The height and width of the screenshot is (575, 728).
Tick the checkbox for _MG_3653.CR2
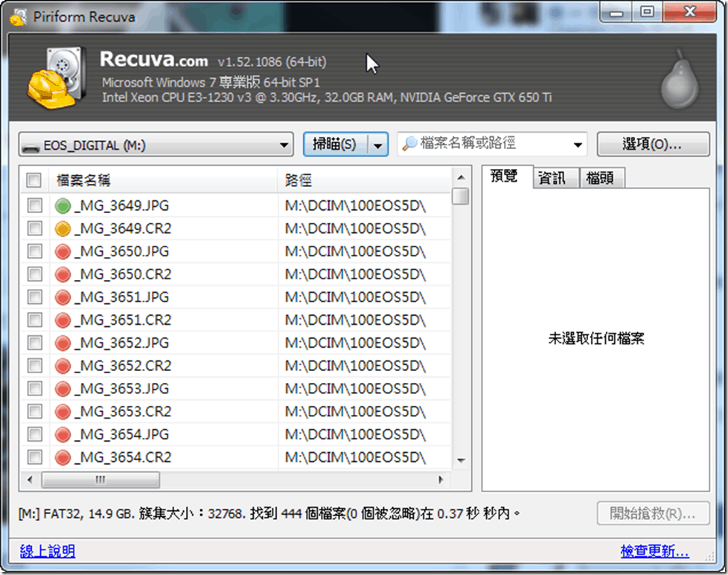35,411
